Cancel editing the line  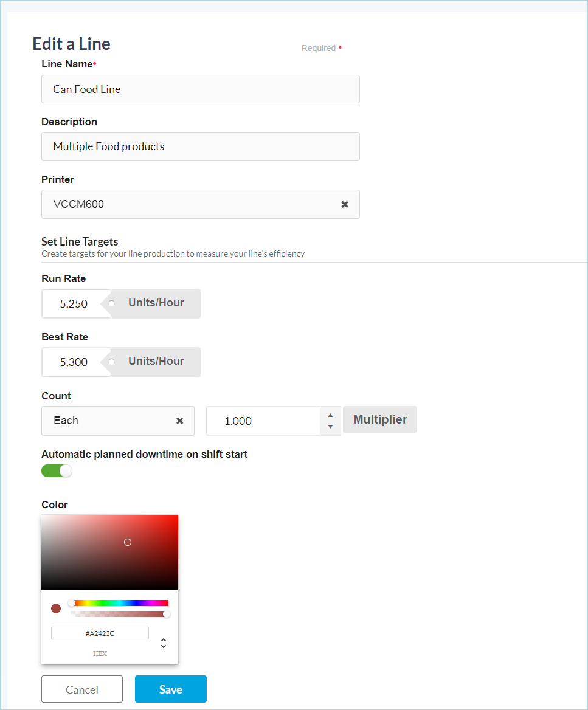[x=82, y=689]
